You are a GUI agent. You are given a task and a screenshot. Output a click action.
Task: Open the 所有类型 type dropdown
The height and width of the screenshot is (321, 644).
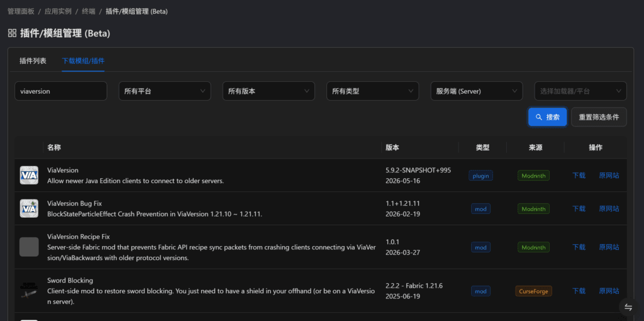(372, 91)
